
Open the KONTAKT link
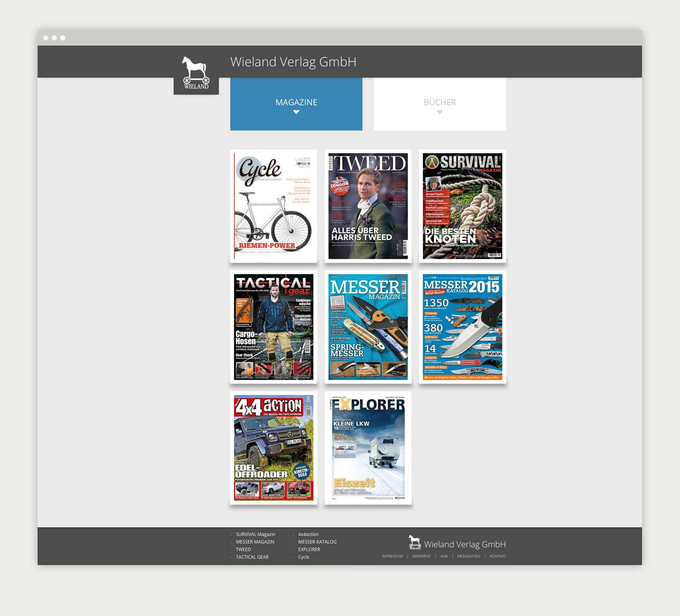click(x=498, y=556)
